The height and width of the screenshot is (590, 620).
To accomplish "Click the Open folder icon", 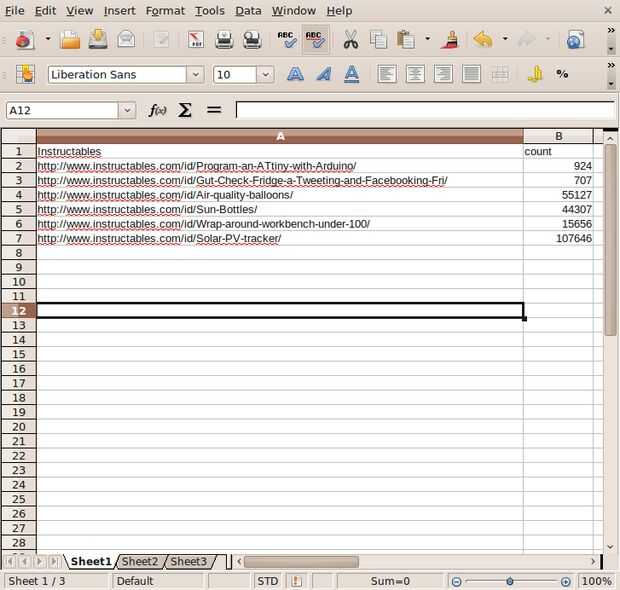I will tap(70, 40).
